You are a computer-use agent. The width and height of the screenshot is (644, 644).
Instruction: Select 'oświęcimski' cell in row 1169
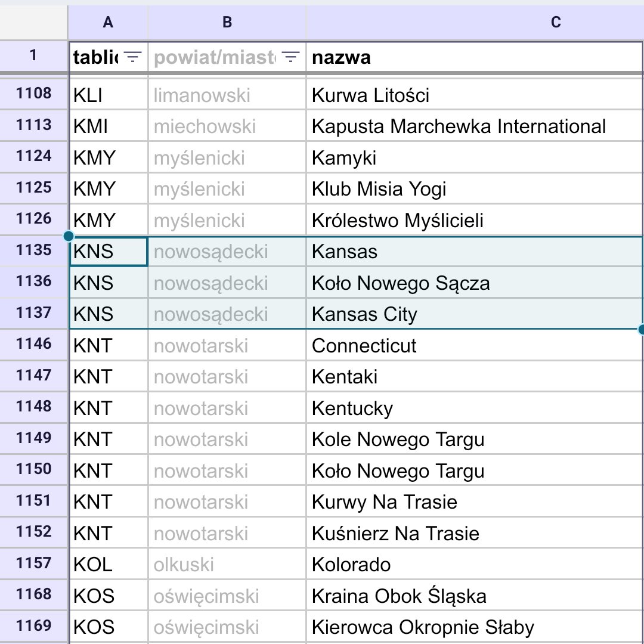[x=227, y=627]
